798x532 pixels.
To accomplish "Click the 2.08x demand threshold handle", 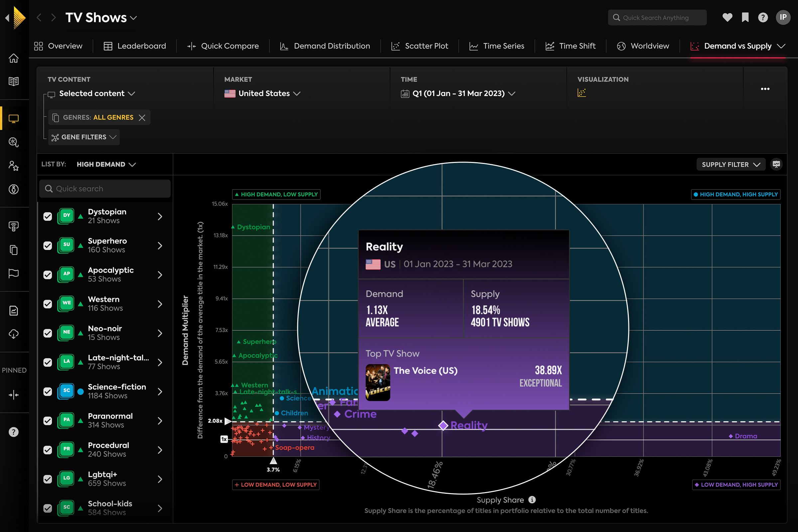I will tap(228, 421).
